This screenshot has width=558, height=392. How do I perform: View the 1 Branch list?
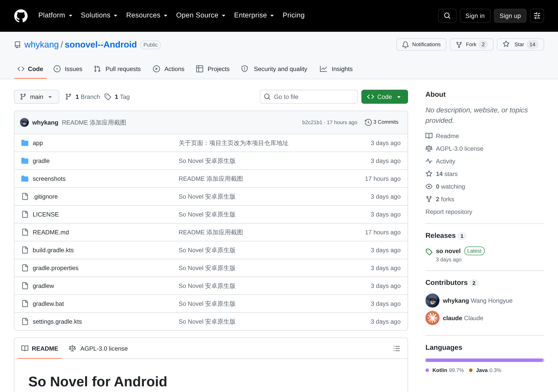pyautogui.click(x=83, y=97)
